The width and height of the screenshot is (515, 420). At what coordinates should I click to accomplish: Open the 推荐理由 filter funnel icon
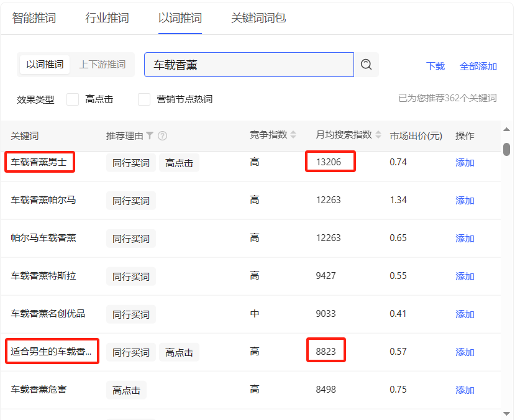pos(150,135)
